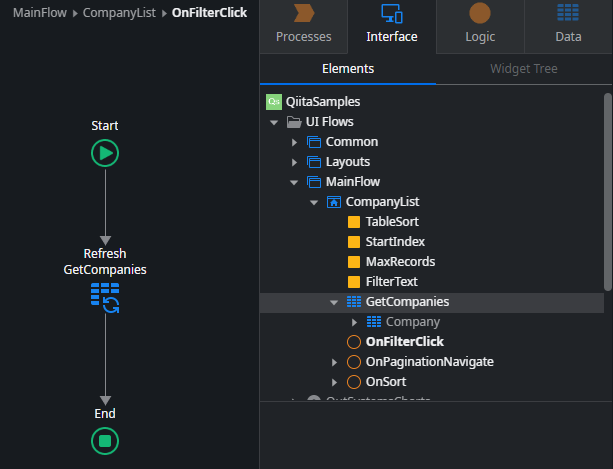The height and width of the screenshot is (469, 613).
Task: Click the End node icon in the flow
Action: [105, 440]
